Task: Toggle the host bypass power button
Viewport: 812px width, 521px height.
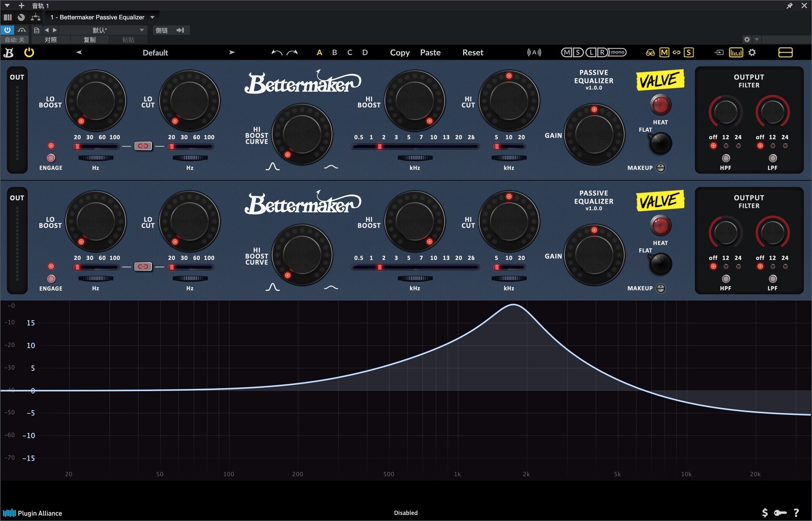Action: point(7,30)
